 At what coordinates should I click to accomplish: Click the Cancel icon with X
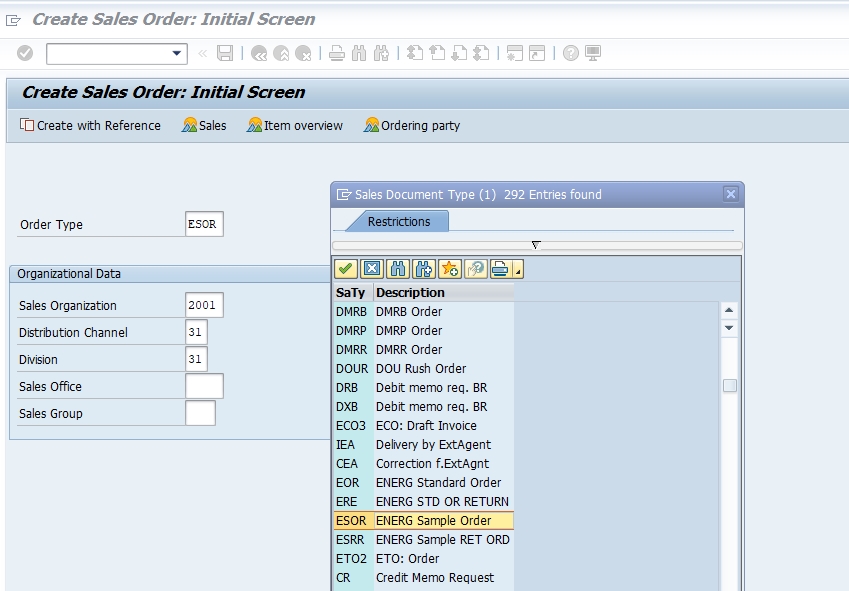303,53
